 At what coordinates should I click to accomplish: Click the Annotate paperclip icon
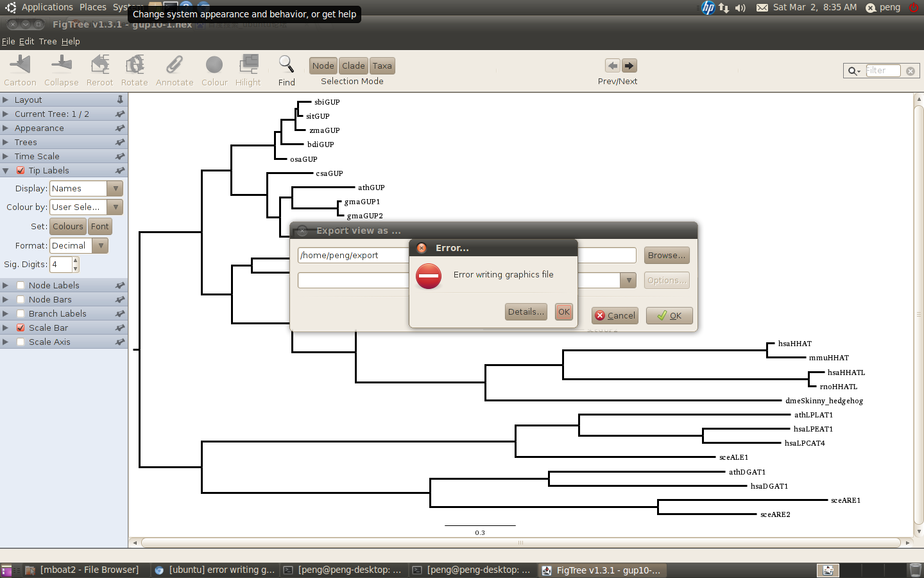(174, 65)
